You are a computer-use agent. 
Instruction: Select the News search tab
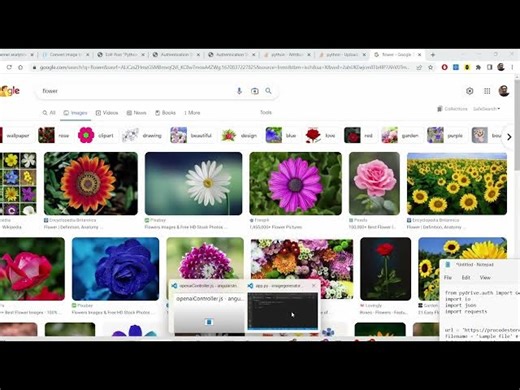tap(136, 113)
